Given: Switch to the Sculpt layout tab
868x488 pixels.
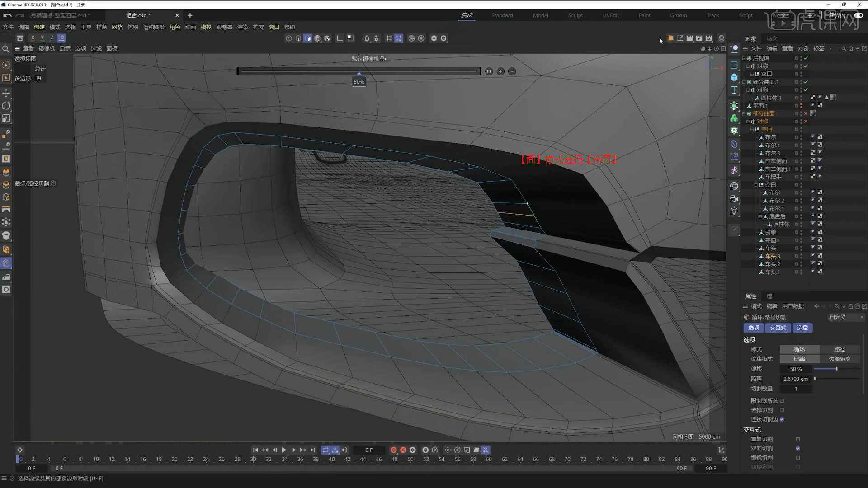Looking at the screenshot, I should (575, 15).
